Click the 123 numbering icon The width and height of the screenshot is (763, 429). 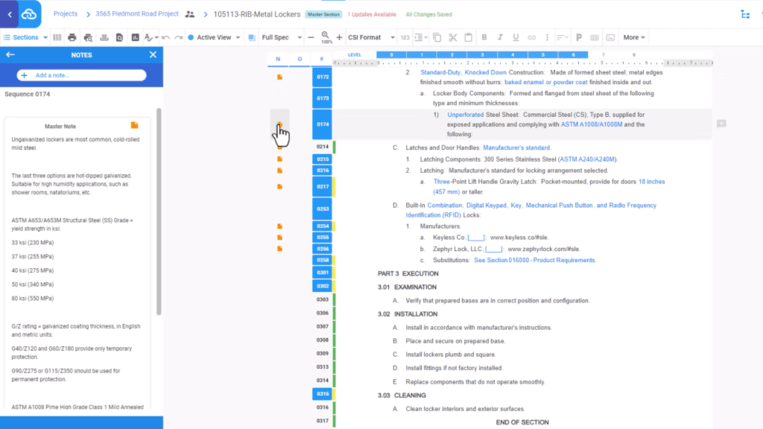(x=405, y=37)
